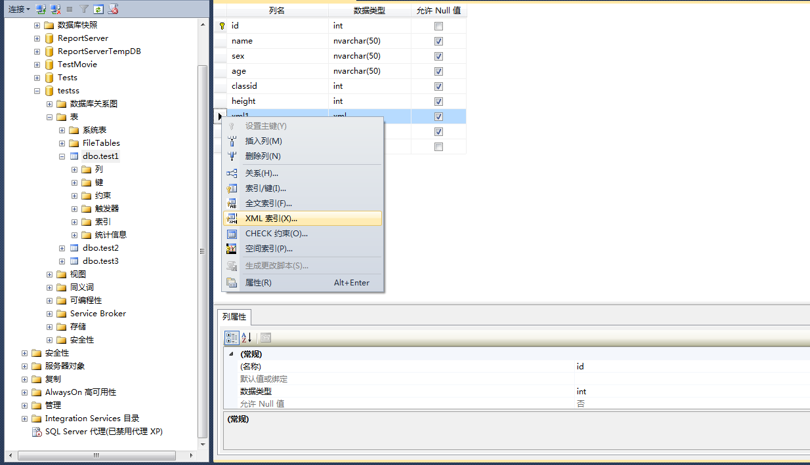Screen dimensions: 810x465
Task: Choose CHECK 约束(O)... from the context menu
Action: click(x=303, y=234)
